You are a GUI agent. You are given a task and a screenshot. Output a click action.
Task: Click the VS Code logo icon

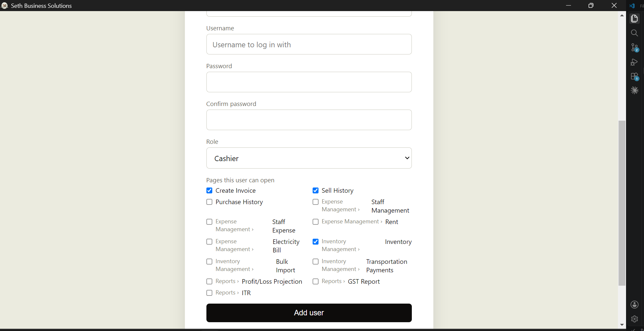tap(632, 6)
